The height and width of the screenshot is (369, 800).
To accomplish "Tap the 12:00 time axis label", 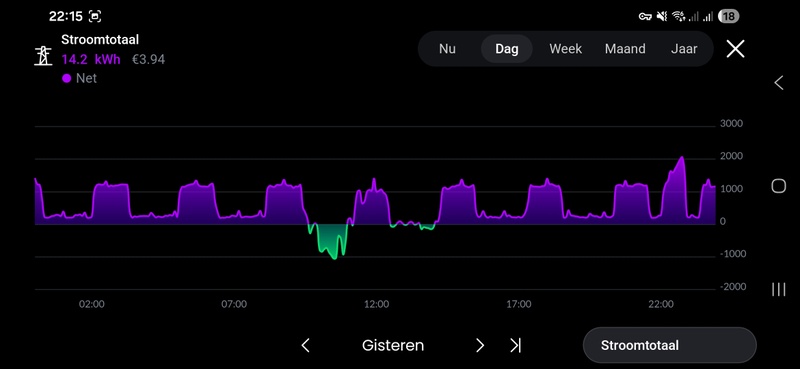I will [376, 304].
